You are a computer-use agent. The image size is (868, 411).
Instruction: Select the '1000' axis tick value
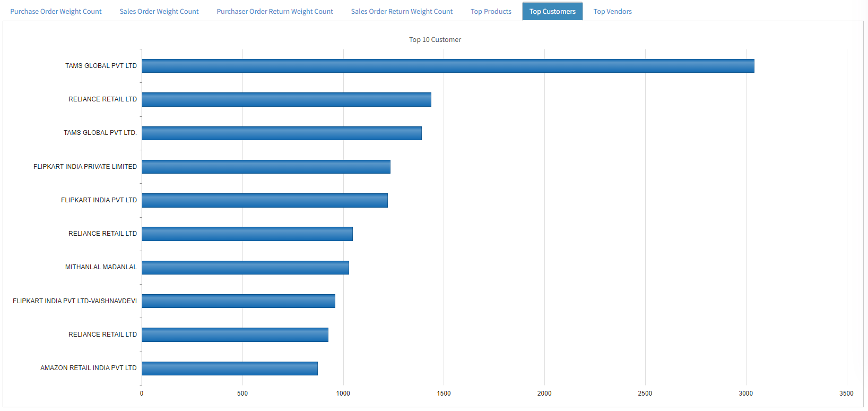coord(343,393)
